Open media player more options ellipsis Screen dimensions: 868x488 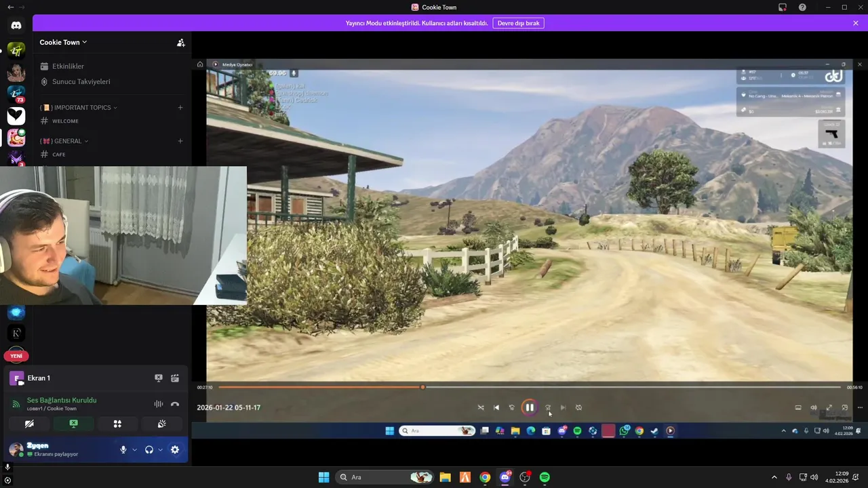(x=860, y=407)
